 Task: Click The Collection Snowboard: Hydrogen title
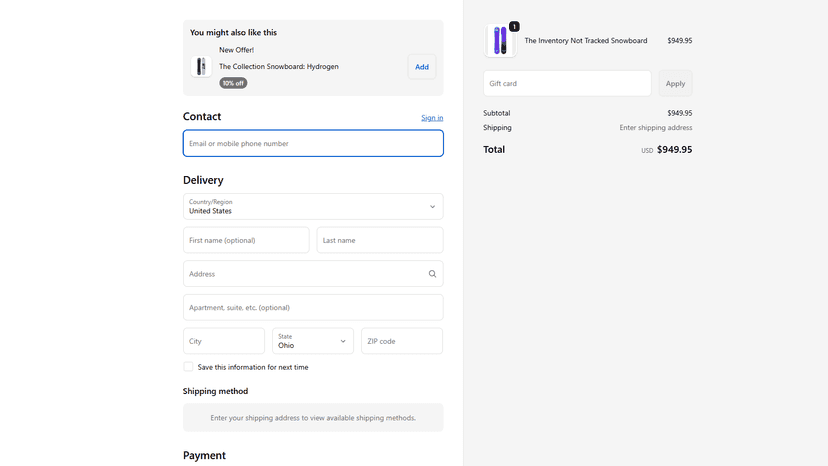279,67
